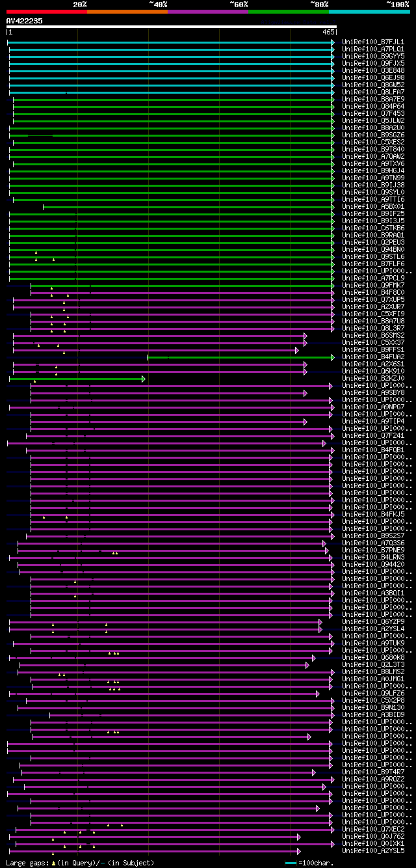Click hit UniRef100_Q8GW52
The image size is (416, 868).
click(373, 85)
